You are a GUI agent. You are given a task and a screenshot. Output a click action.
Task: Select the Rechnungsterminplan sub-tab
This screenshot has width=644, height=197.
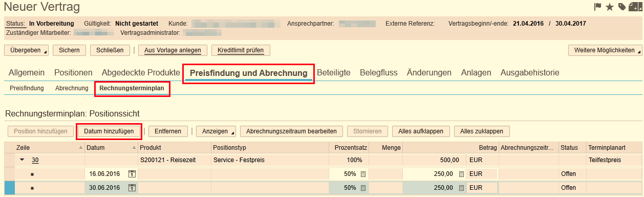132,88
